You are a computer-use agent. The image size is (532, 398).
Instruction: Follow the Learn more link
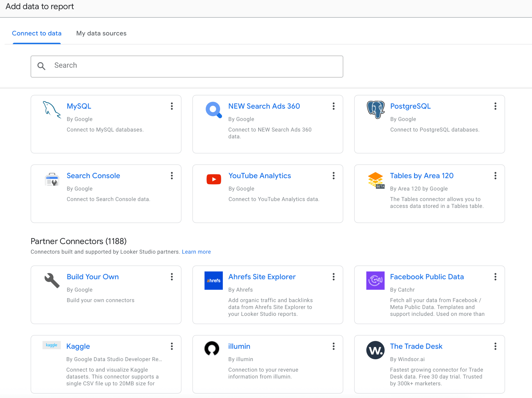pyautogui.click(x=196, y=252)
